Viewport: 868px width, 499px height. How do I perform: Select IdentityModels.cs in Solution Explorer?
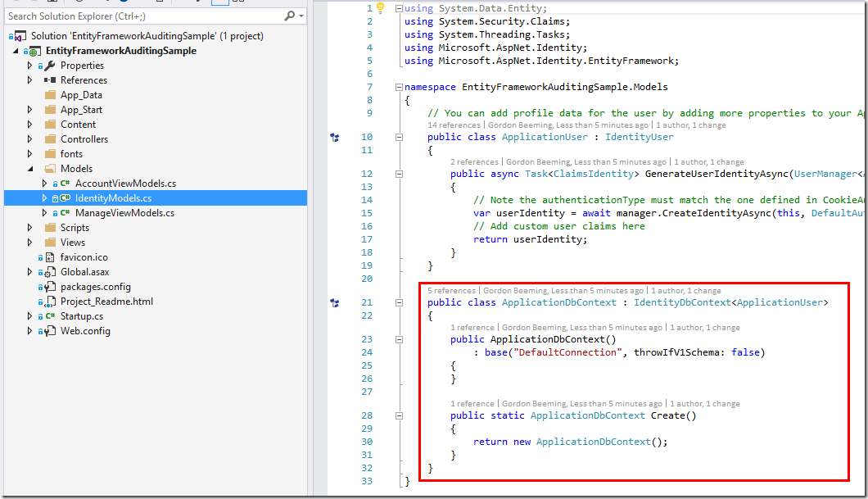tap(113, 198)
